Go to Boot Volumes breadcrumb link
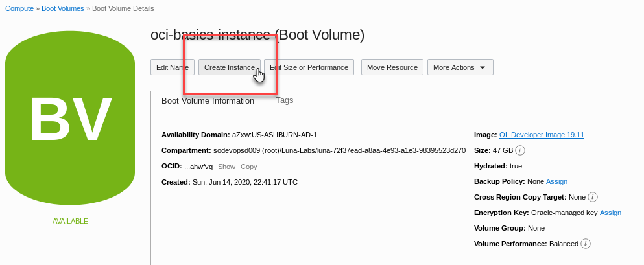This screenshot has height=265, width=644. (x=62, y=8)
